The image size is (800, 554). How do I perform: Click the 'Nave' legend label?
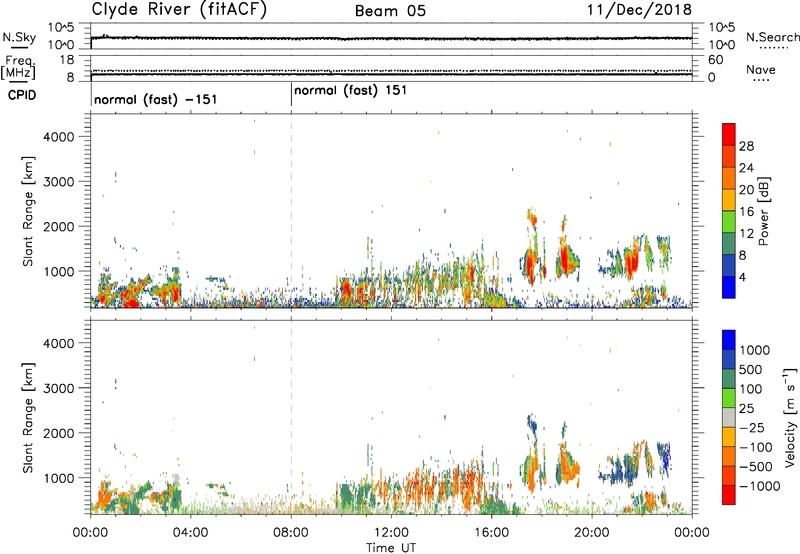pos(761,69)
